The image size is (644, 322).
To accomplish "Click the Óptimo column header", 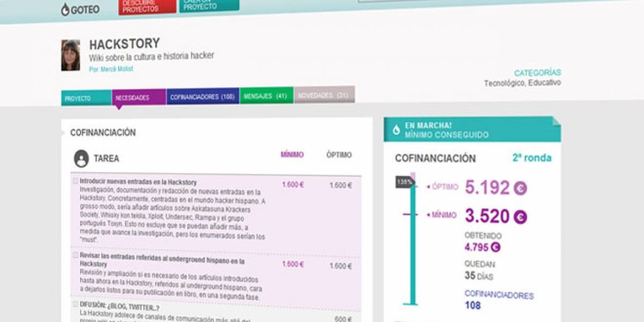I will tap(339, 155).
